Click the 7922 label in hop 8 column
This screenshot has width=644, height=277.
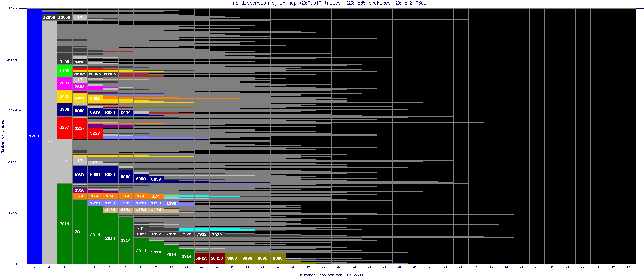[141, 234]
